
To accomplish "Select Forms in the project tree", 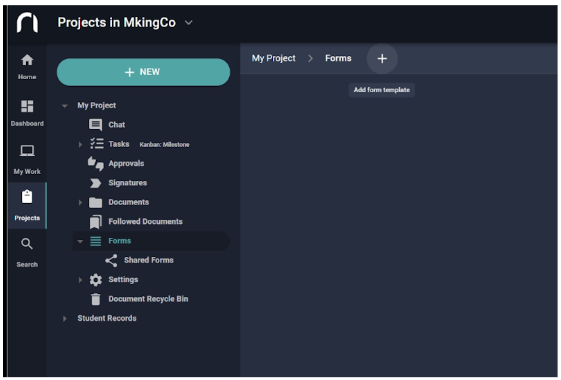I will click(119, 241).
